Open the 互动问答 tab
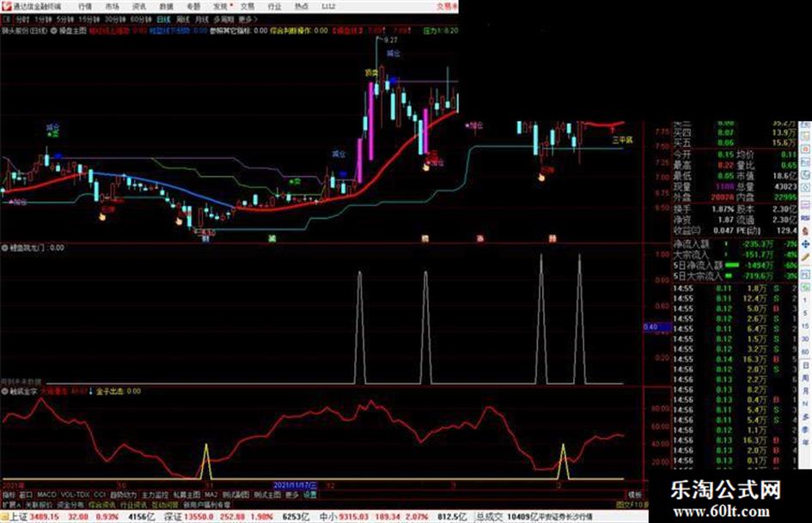Screen dimensions: 812x523 [165, 504]
